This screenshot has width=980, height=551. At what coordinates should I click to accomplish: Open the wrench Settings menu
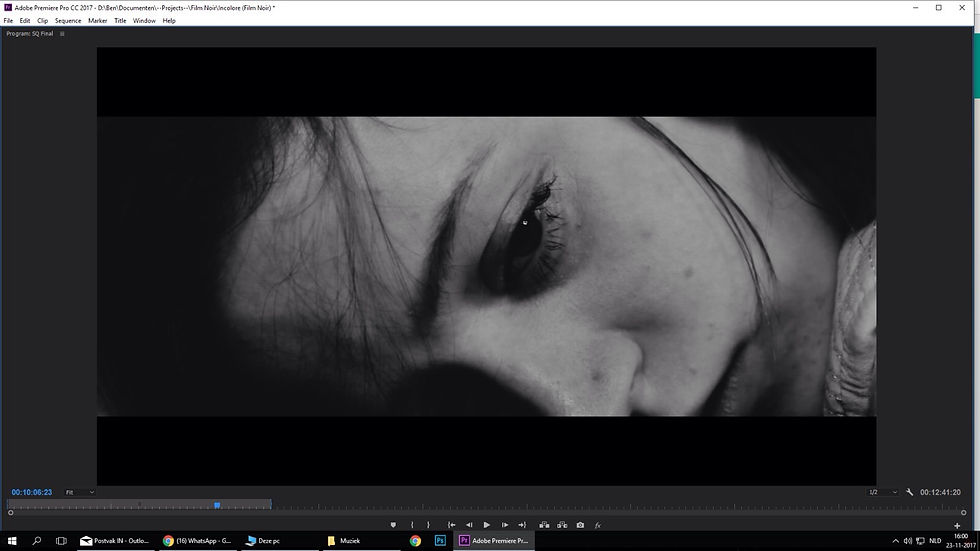[x=909, y=492]
